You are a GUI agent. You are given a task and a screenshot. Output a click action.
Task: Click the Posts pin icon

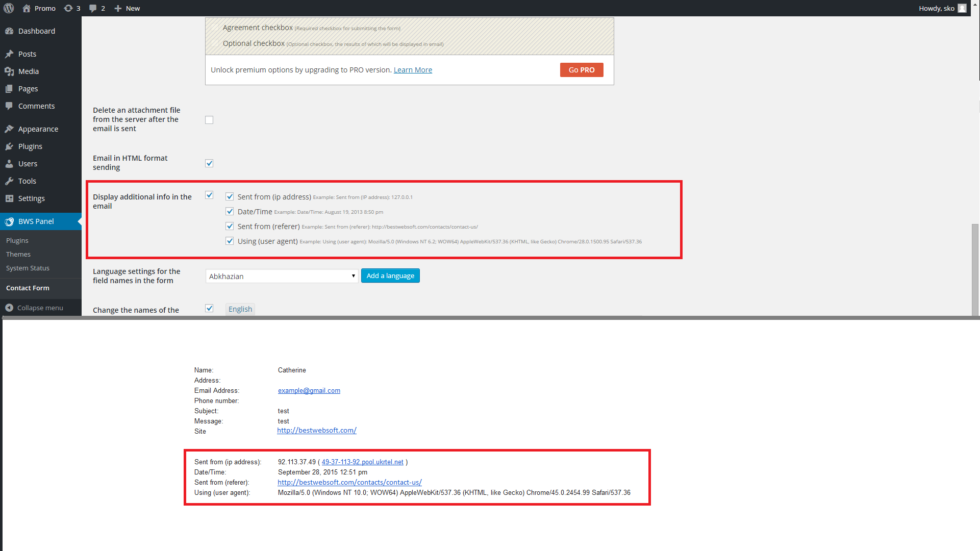pyautogui.click(x=9, y=54)
